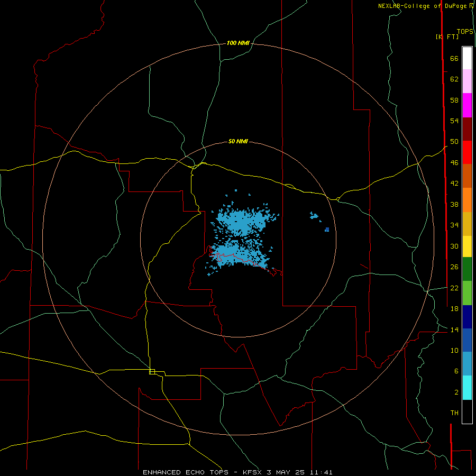Viewport: 476px width, 476px height.
Task: Click the 22 legend value
Action: (454, 288)
